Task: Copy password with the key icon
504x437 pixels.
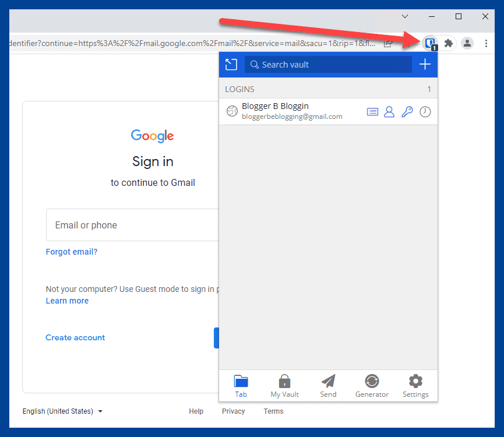Action: click(x=407, y=112)
